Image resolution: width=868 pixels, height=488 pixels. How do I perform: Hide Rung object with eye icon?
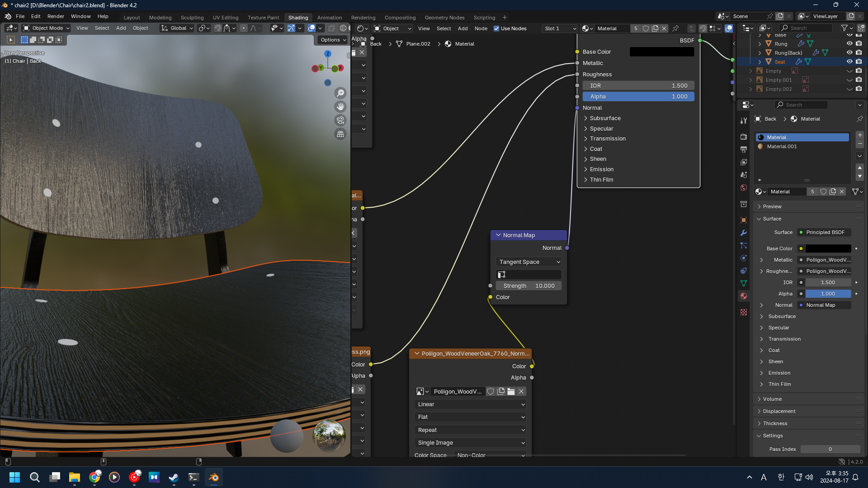(x=849, y=44)
